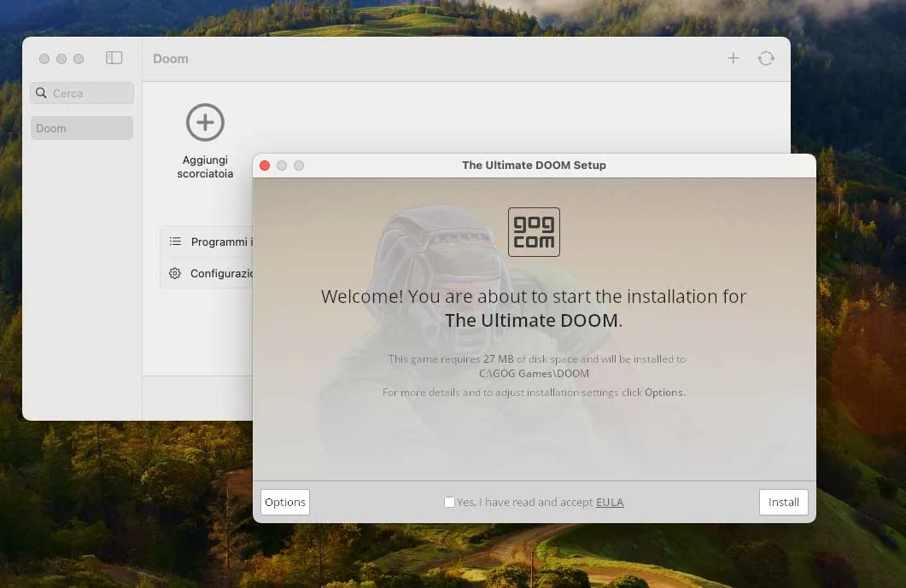
Task: Click the text For more details click Options
Action: pos(534,393)
